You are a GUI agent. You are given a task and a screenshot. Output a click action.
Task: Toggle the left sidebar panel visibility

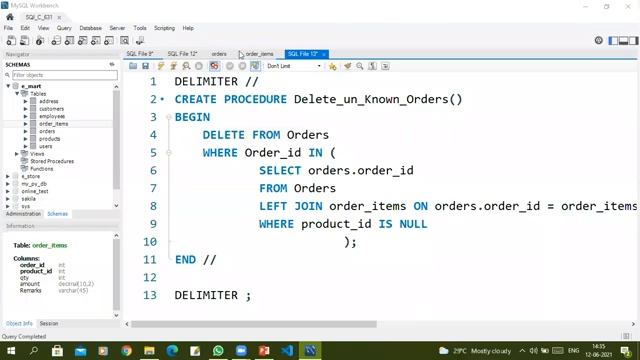pos(613,40)
